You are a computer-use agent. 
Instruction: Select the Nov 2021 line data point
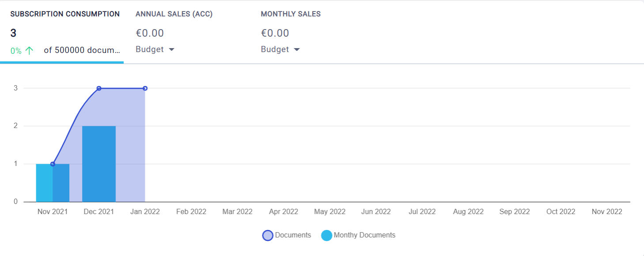pos(53,164)
